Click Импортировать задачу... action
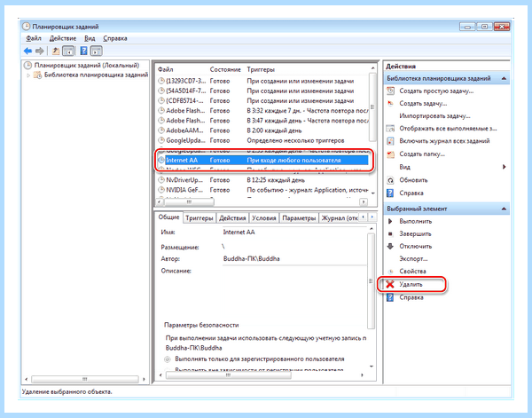This screenshot has height=418, width=532. [x=434, y=116]
